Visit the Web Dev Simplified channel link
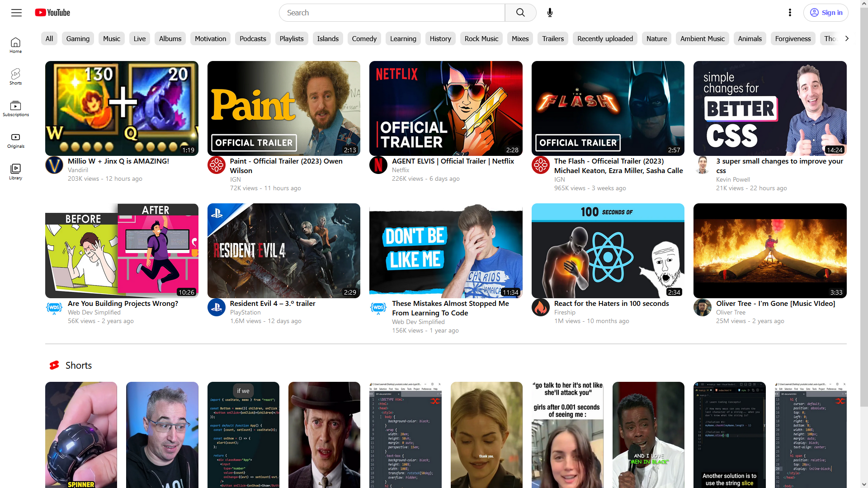 click(x=418, y=322)
